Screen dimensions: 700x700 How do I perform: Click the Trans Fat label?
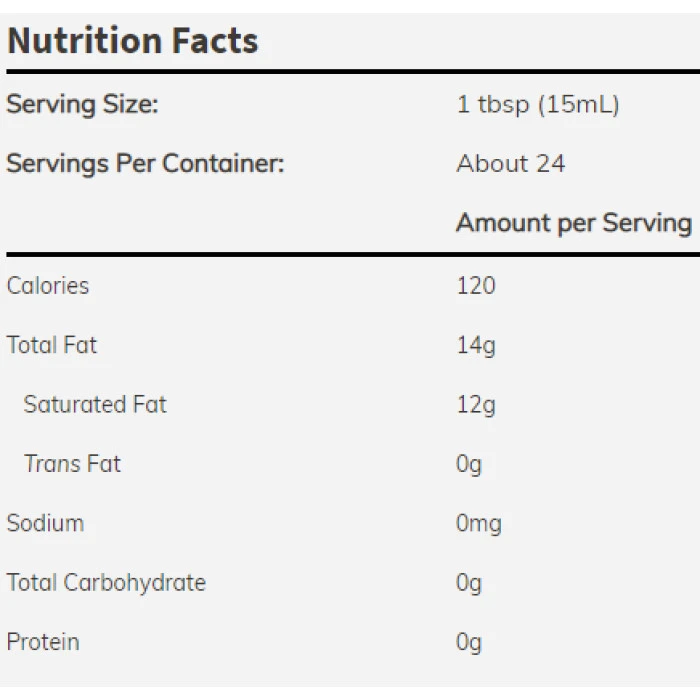[72, 464]
